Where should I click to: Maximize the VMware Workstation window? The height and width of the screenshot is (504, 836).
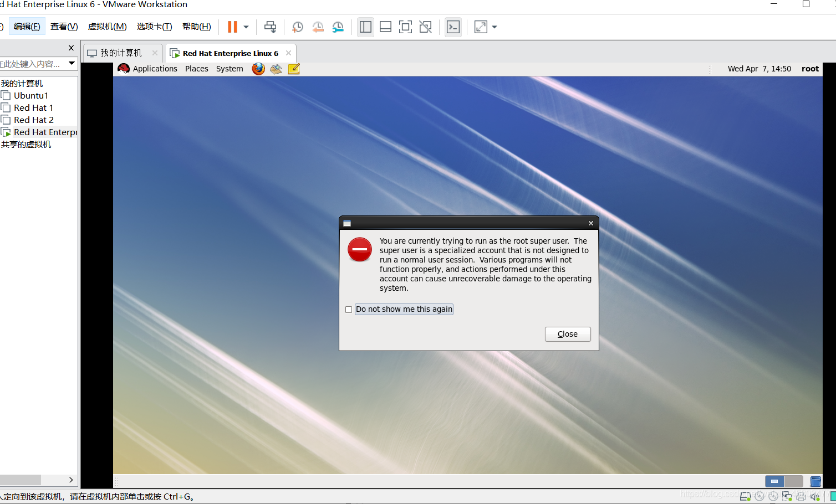click(806, 4)
